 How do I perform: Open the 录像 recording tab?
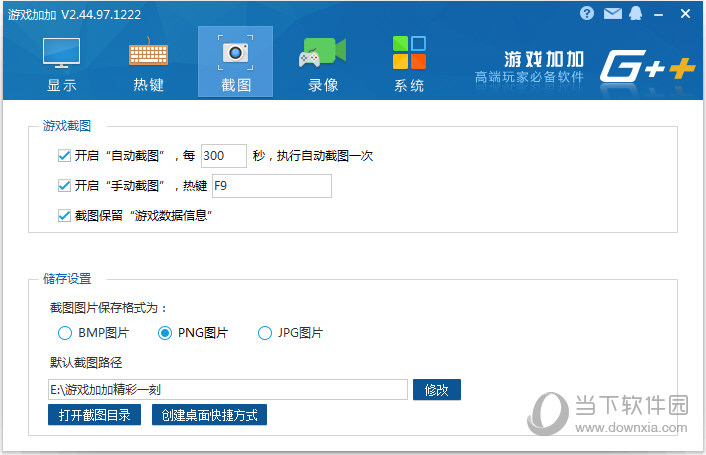coord(323,64)
